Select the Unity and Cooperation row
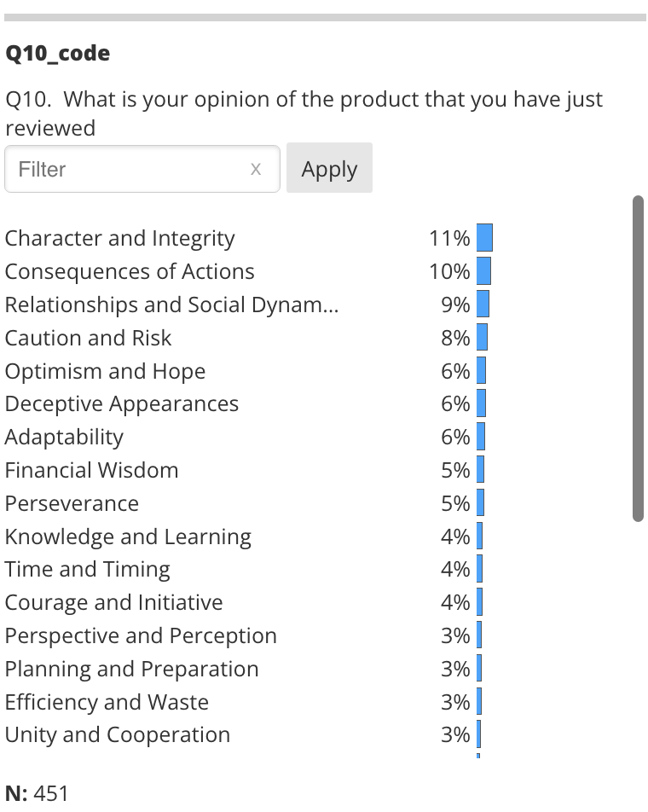The image size is (648, 812). pyautogui.click(x=118, y=734)
